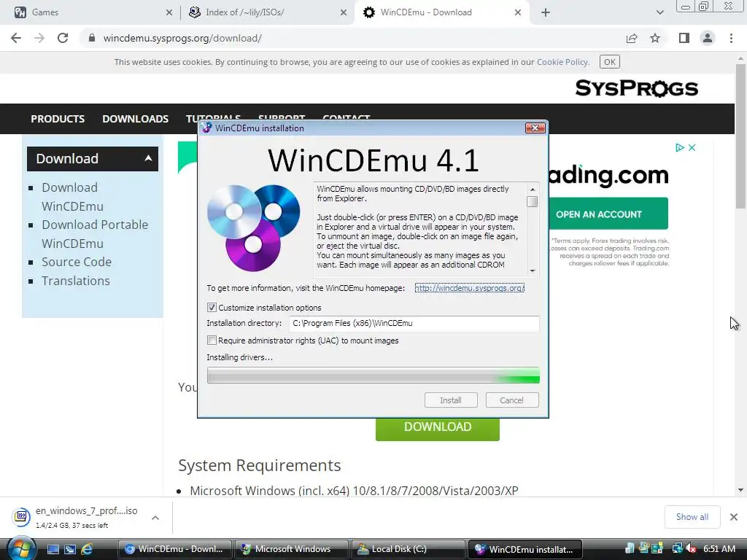Close the Games tab
Image resolution: width=747 pixels, height=560 pixels.
coord(169,12)
